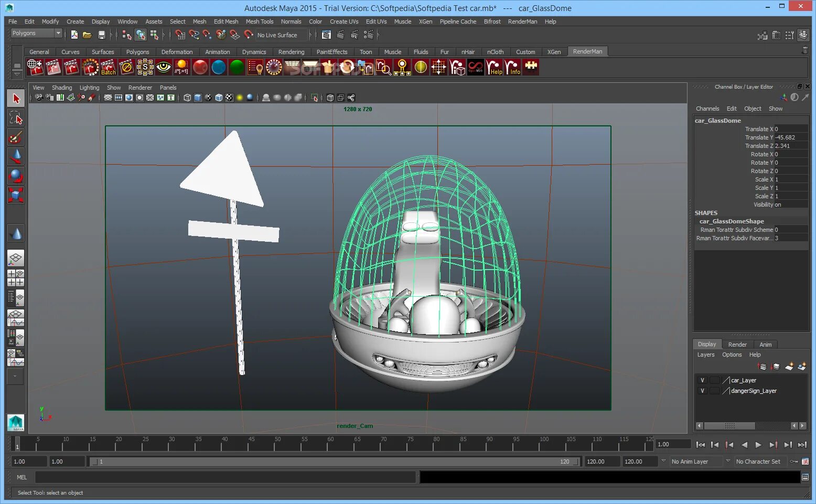The height and width of the screenshot is (504, 816).
Task: Move layer up icon in layer editor
Action: click(763, 367)
